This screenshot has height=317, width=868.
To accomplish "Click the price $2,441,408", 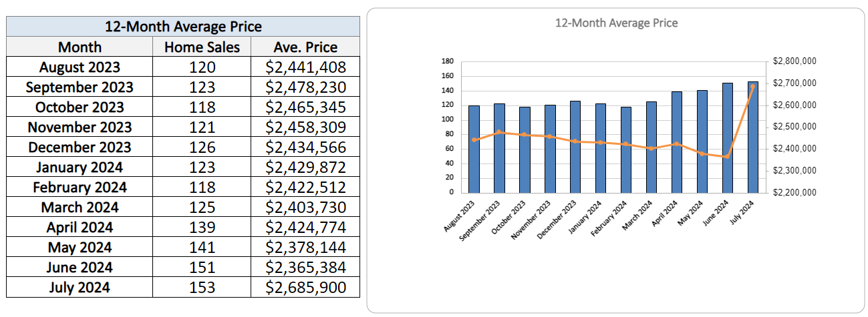I will click(305, 67).
